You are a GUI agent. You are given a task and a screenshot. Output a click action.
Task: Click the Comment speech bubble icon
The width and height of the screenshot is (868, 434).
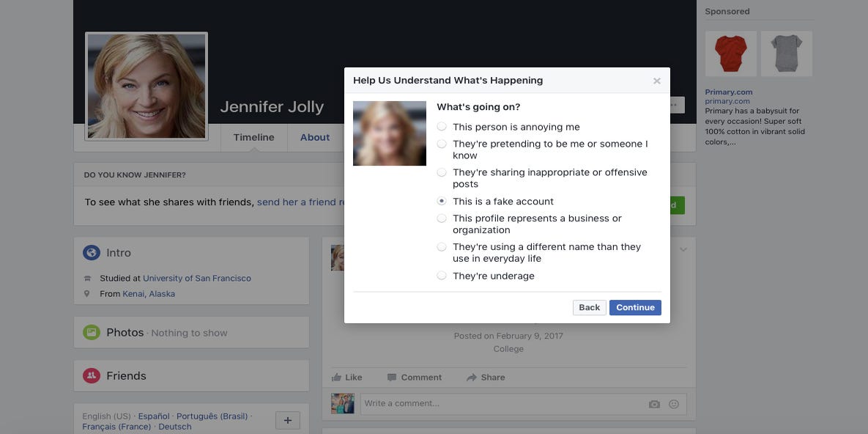tap(393, 378)
